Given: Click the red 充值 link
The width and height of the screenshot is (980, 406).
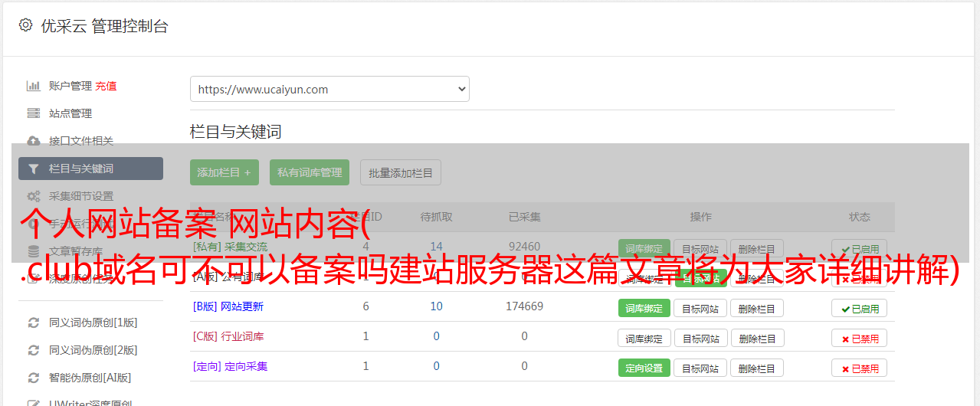Looking at the screenshot, I should 107,86.
